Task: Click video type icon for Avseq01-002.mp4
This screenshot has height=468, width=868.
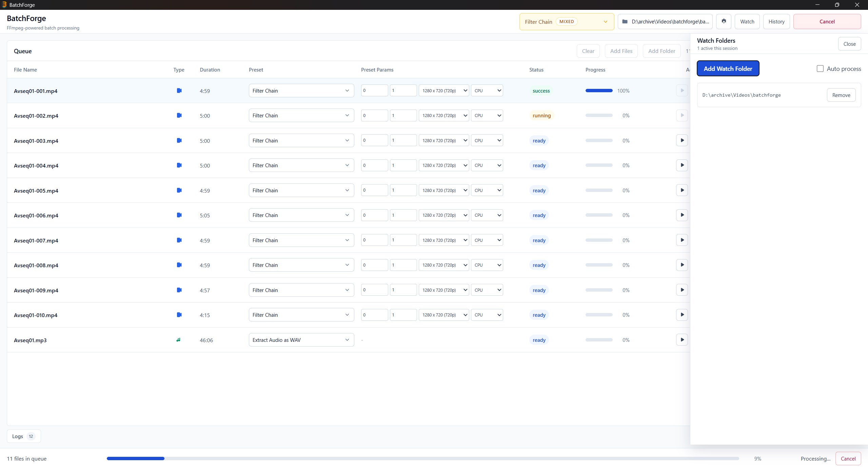Action: point(179,115)
